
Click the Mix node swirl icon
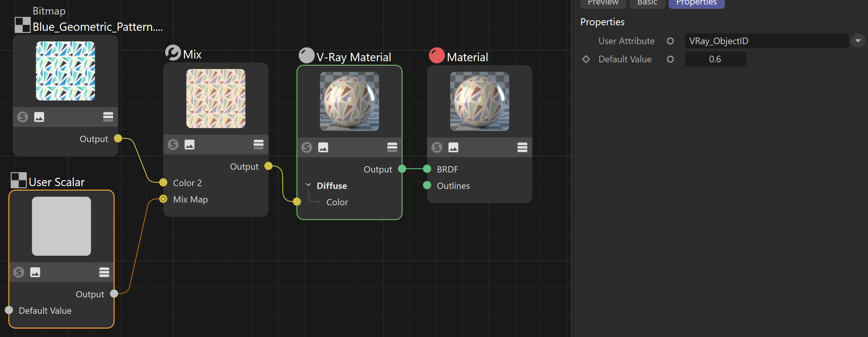pos(173,53)
